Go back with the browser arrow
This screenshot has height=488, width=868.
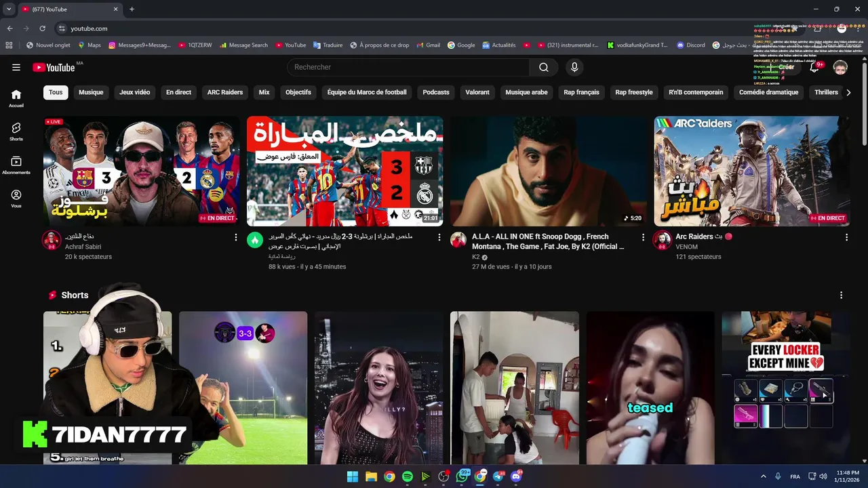10,28
